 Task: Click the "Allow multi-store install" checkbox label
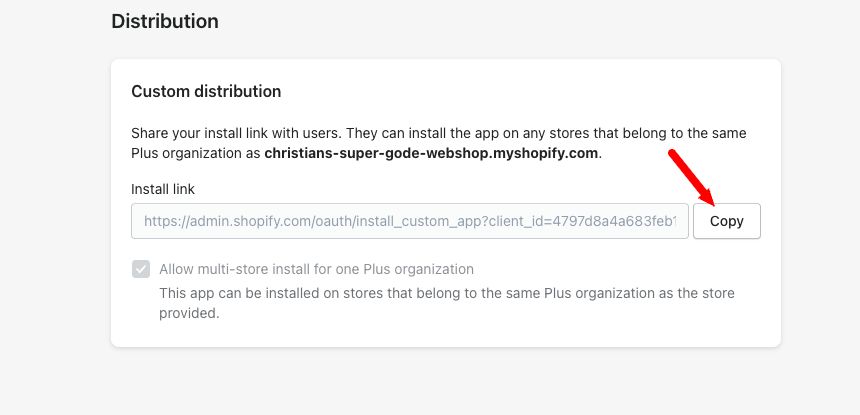click(316, 269)
